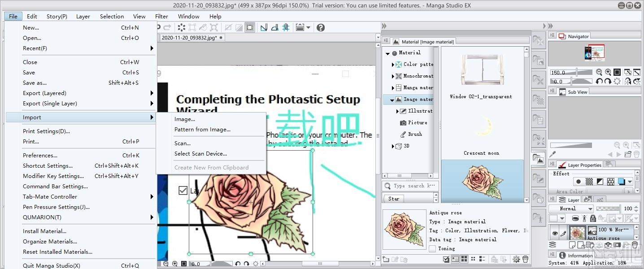Open the palette color dropdown arrow

(x=562, y=218)
